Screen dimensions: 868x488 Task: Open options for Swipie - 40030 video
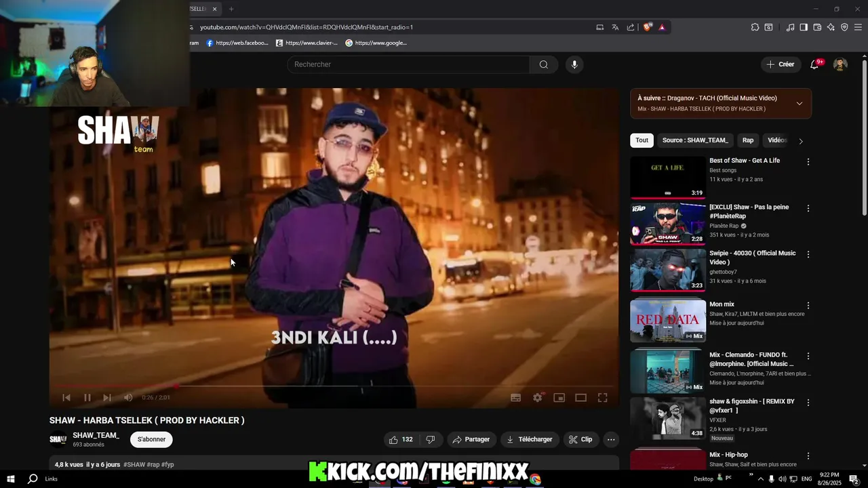[808, 254]
